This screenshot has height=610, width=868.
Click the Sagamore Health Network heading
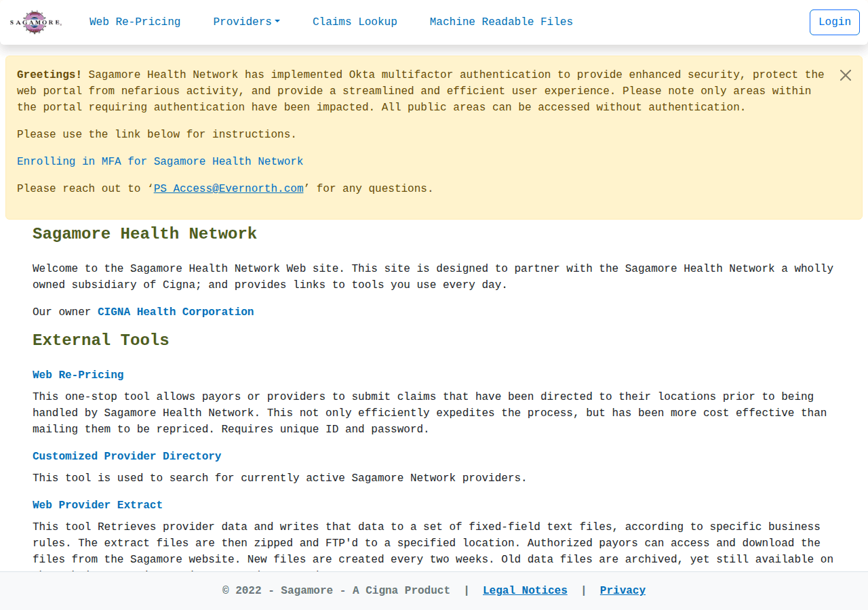(x=144, y=234)
